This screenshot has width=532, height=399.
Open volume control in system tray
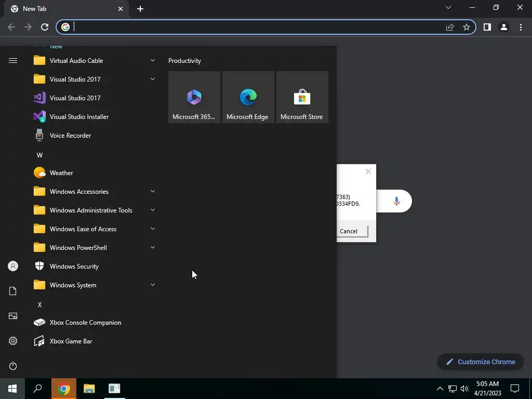[464, 389]
